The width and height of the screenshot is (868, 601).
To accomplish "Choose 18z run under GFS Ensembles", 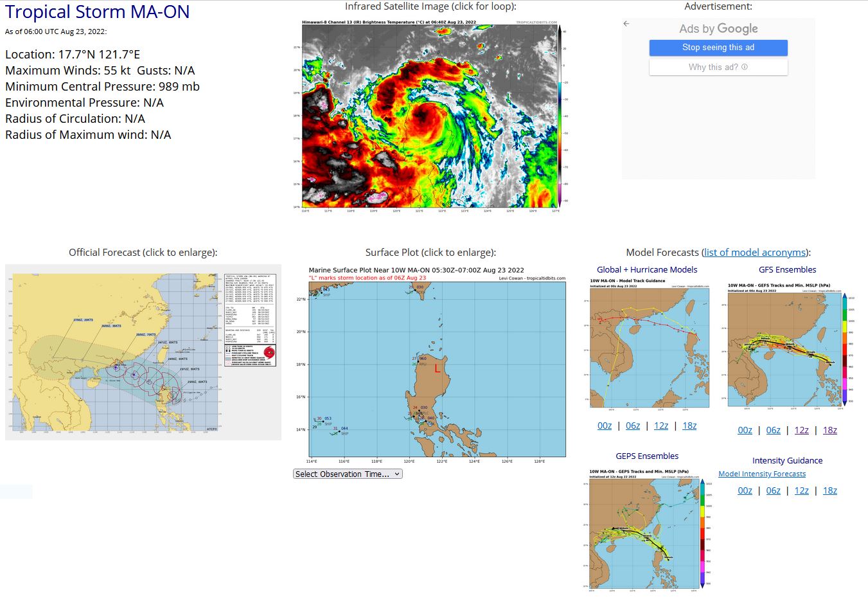I will pyautogui.click(x=829, y=431).
